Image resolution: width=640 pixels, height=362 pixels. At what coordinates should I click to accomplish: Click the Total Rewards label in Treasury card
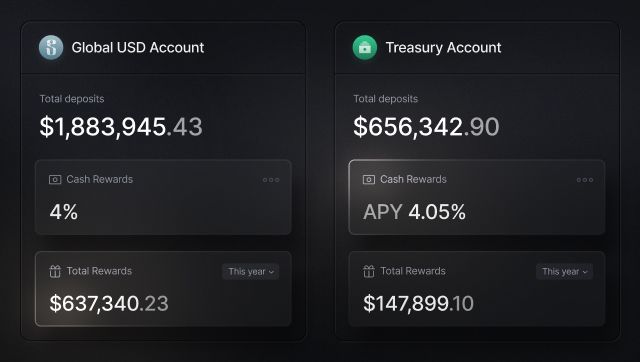[x=413, y=271]
